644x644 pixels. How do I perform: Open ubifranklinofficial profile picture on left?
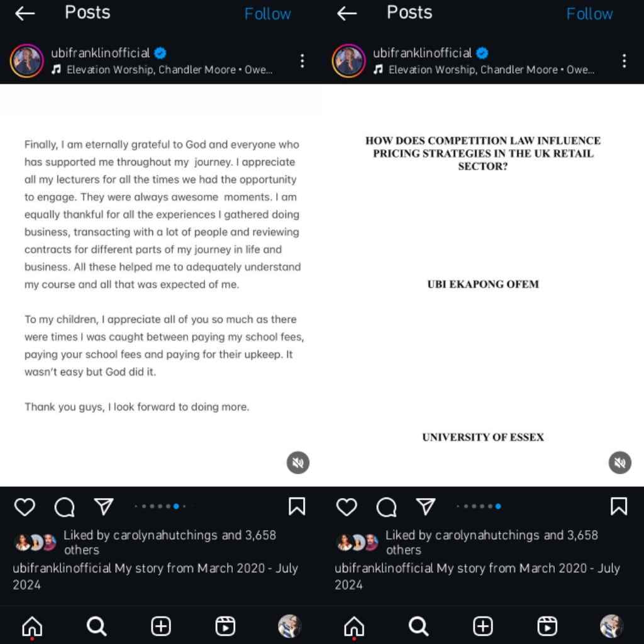tap(26, 61)
